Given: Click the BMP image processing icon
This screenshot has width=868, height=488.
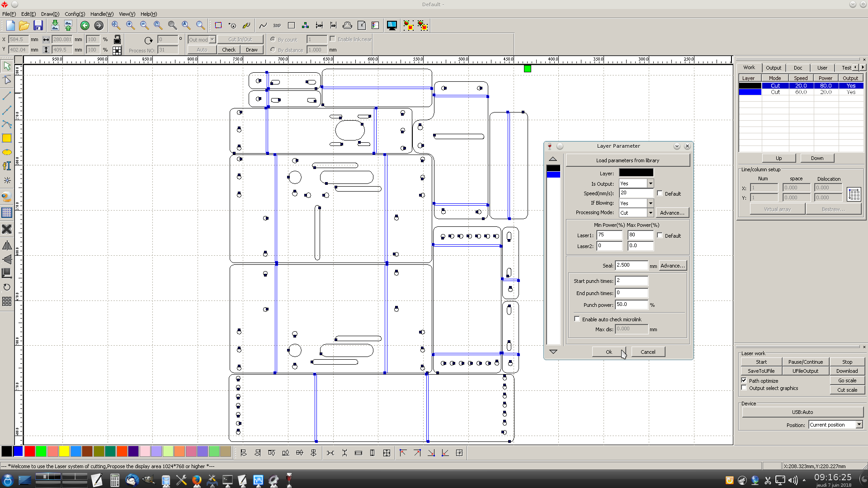Looking at the screenshot, I should [x=277, y=26].
